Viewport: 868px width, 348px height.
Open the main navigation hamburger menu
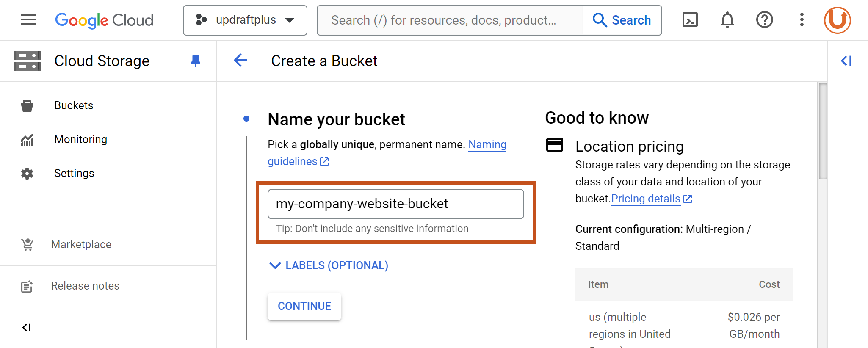(x=29, y=20)
